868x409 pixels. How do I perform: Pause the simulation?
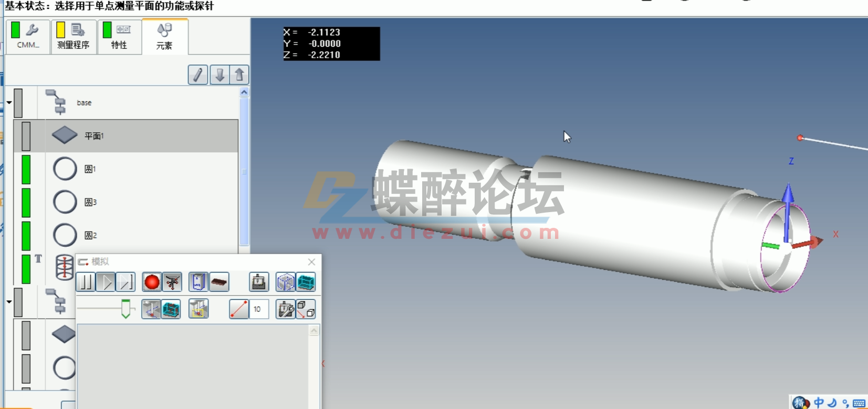pos(86,282)
